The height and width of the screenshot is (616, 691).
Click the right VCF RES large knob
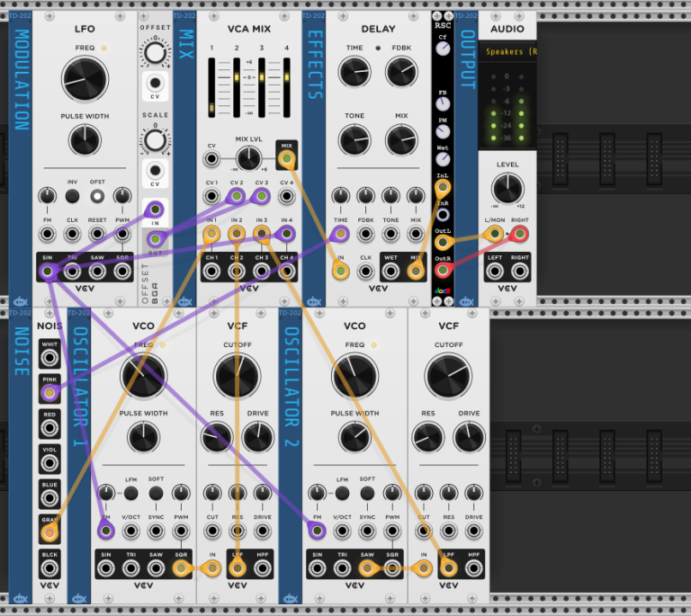428,437
